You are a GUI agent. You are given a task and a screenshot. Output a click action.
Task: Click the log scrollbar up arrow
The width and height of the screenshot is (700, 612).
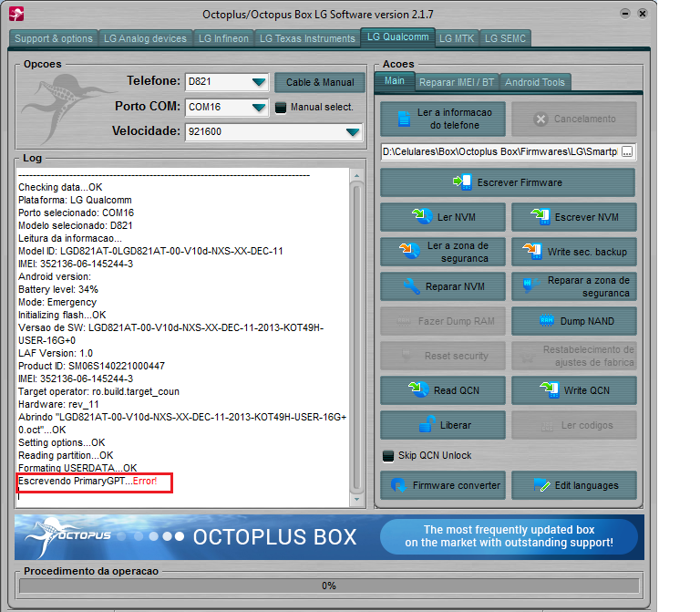pos(356,175)
